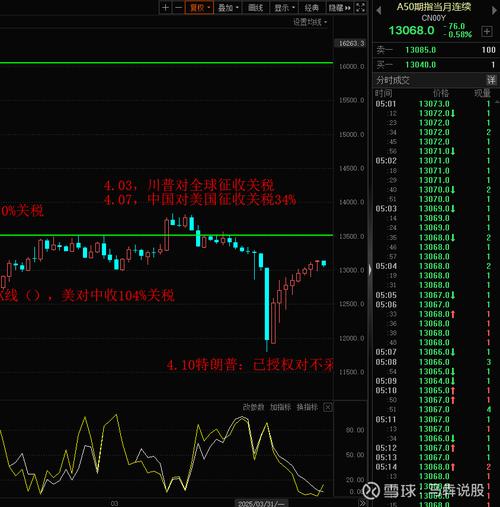
Task: Select the 05:01 trade row at 13073.0
Action: point(433,104)
